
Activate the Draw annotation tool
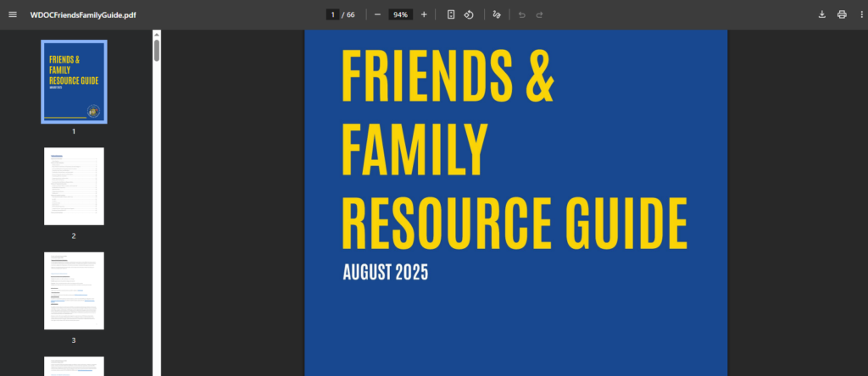tap(497, 14)
